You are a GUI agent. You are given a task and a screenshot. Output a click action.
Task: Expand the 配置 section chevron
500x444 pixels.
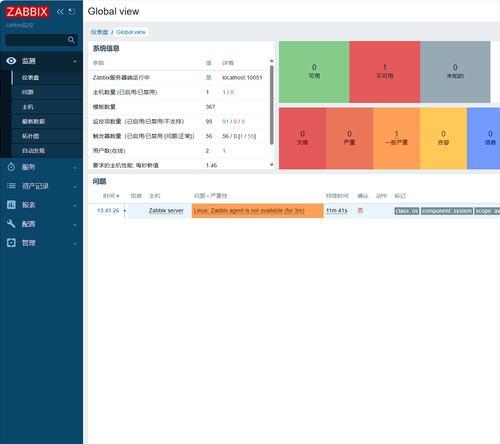pos(75,225)
